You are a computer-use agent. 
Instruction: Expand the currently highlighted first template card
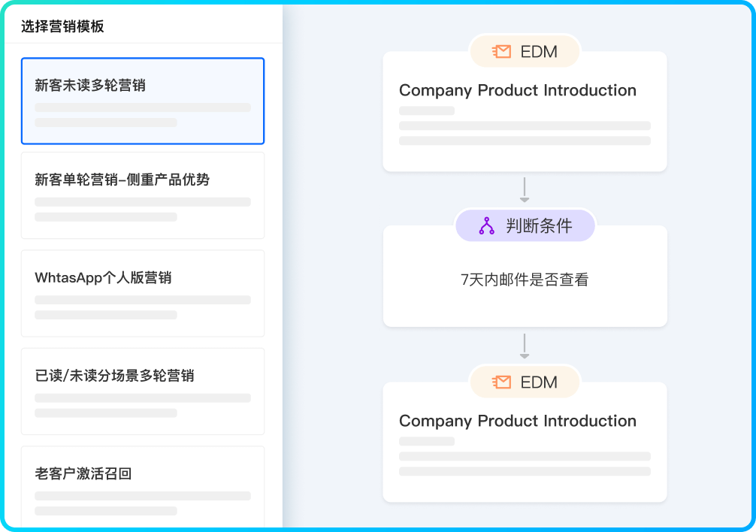click(x=143, y=100)
